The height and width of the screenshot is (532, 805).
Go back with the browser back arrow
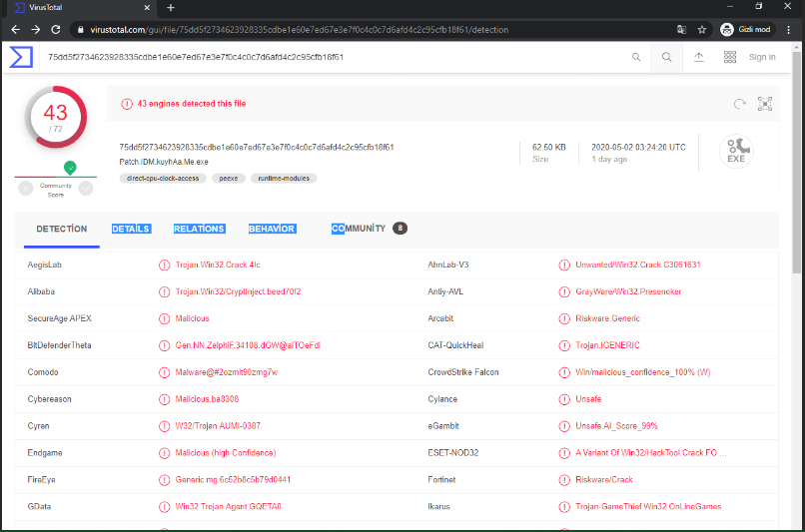tap(15, 30)
